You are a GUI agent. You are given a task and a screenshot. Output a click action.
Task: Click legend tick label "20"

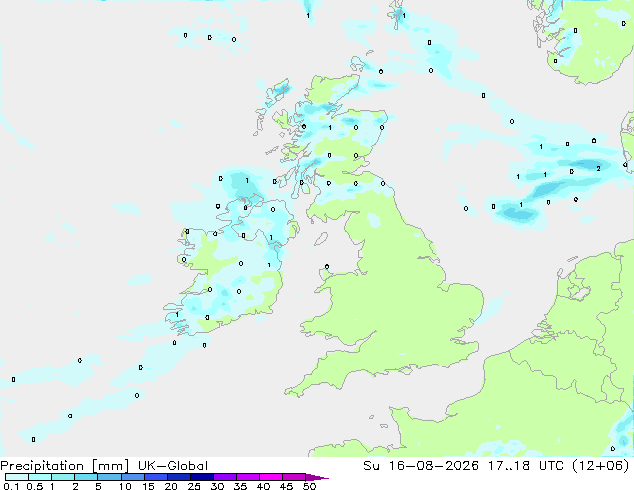click(x=171, y=486)
